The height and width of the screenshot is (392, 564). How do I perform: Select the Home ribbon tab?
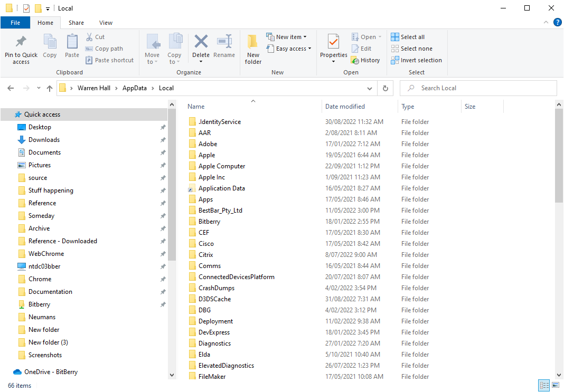click(x=45, y=23)
